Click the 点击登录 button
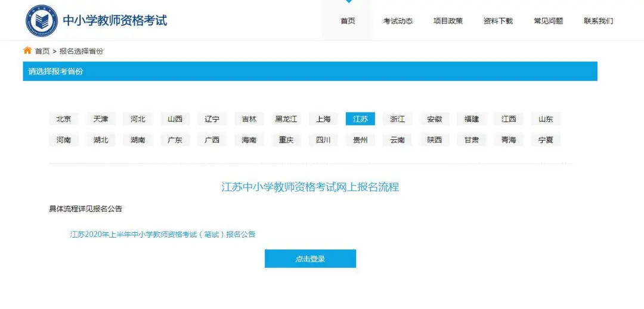The image size is (644, 309). pyautogui.click(x=310, y=258)
